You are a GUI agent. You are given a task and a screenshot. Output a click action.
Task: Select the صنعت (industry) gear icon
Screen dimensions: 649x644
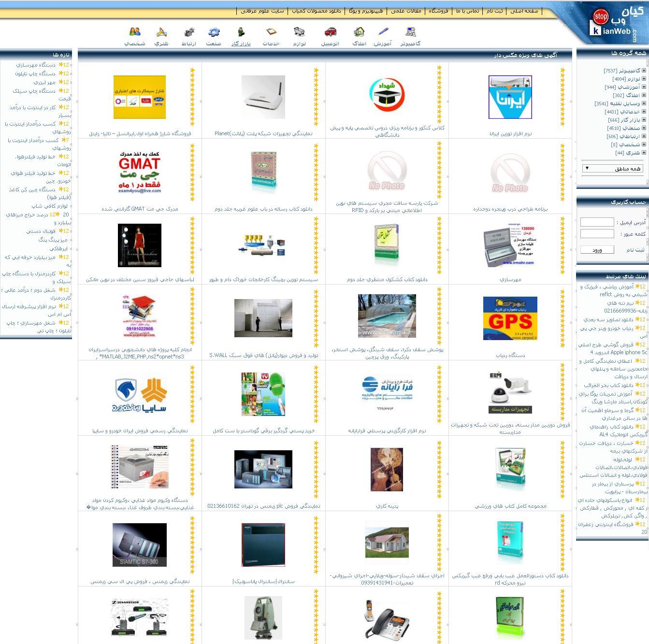point(214,32)
